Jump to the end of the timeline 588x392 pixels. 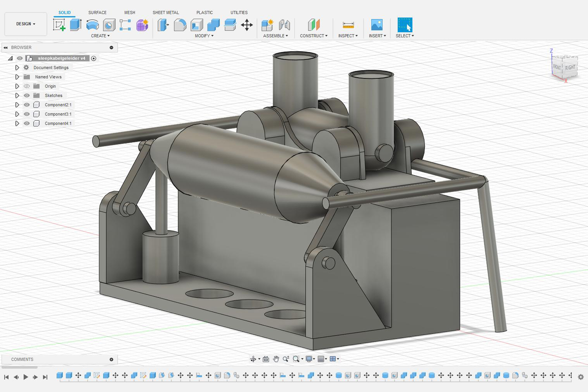(x=45, y=377)
